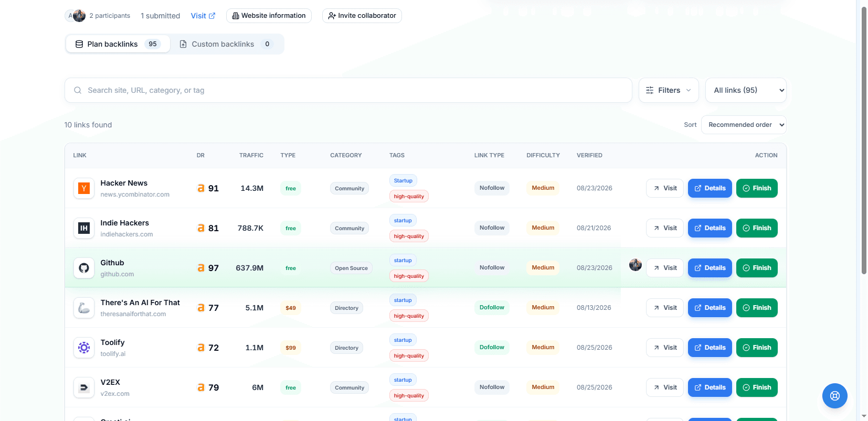Switch to the Plan backlinks tab

[x=118, y=44]
